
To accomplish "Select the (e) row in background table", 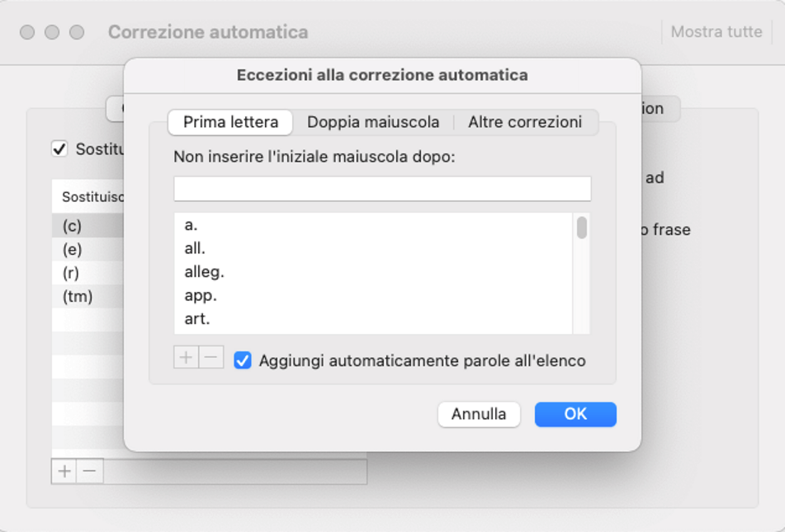I will [x=87, y=249].
